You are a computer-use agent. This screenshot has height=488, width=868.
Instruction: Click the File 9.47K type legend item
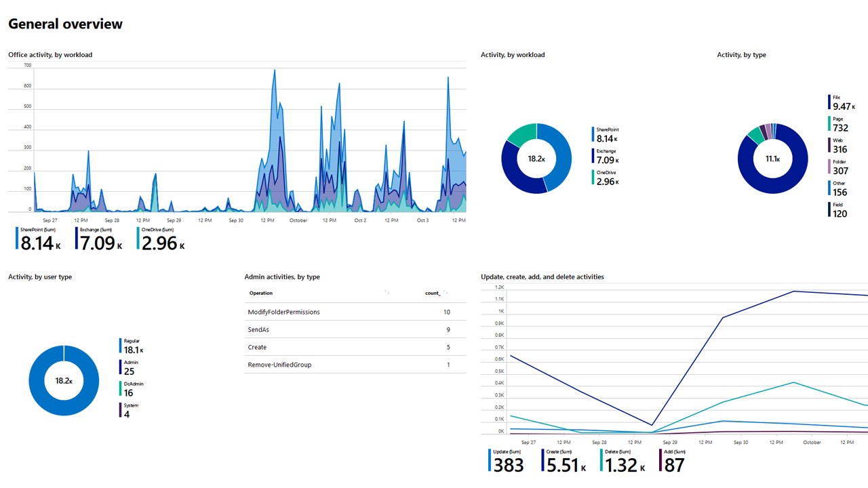pyautogui.click(x=842, y=102)
